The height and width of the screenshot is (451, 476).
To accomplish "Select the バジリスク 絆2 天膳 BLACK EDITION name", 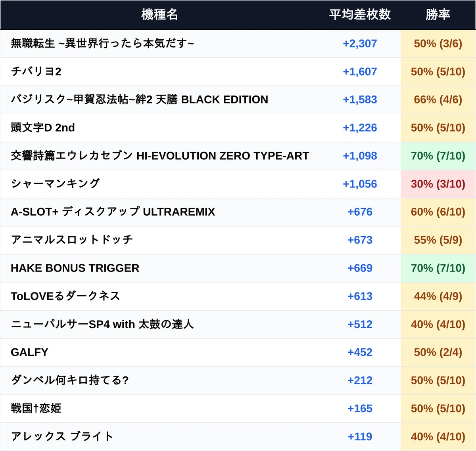I will pyautogui.click(x=140, y=99).
